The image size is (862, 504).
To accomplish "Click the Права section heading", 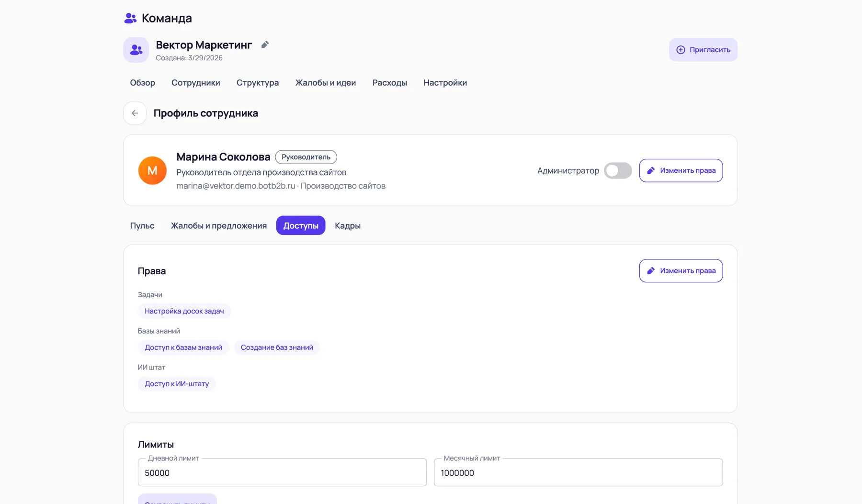I will pyautogui.click(x=152, y=271).
